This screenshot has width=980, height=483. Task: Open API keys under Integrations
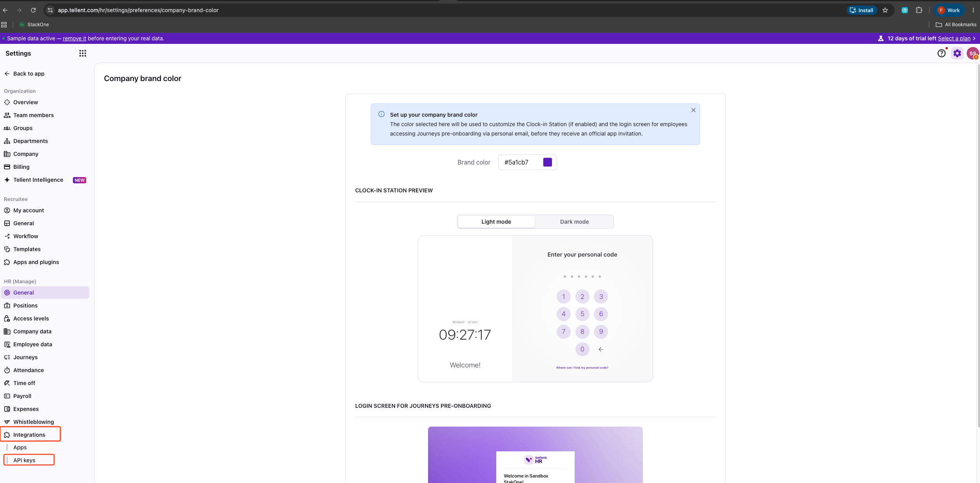click(x=24, y=460)
